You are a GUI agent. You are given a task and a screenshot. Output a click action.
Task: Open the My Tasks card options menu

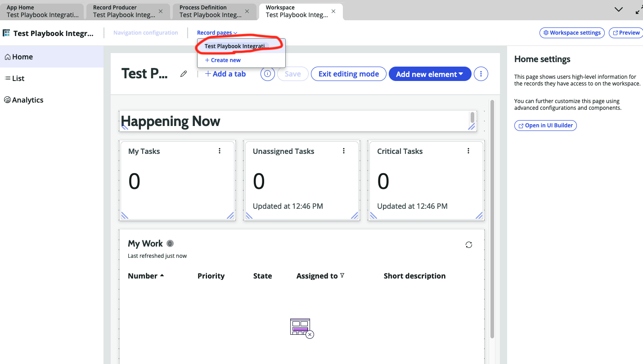coord(220,151)
